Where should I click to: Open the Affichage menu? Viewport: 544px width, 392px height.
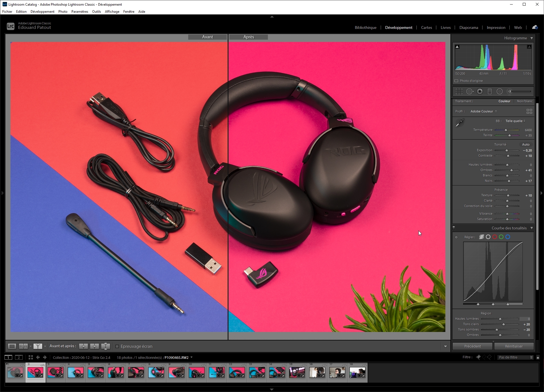112,12
